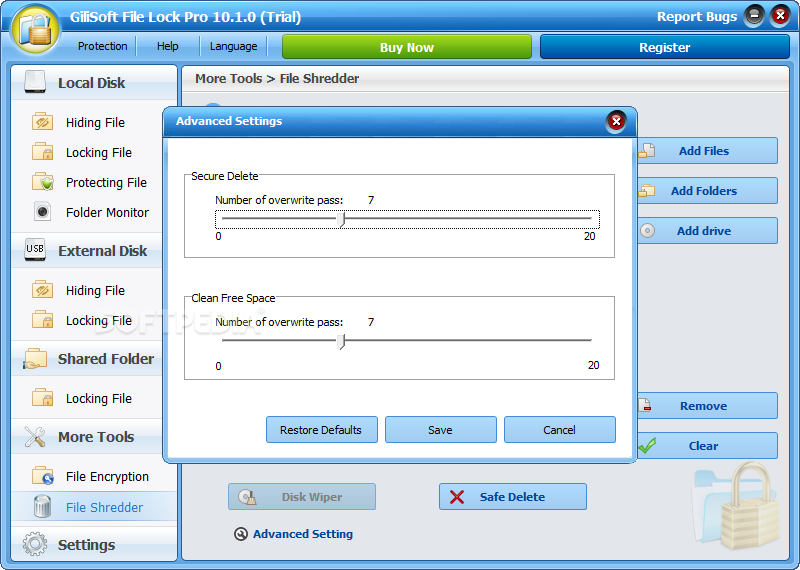Open Folder Monitor in sidebar
The height and width of the screenshot is (570, 800).
(x=107, y=212)
